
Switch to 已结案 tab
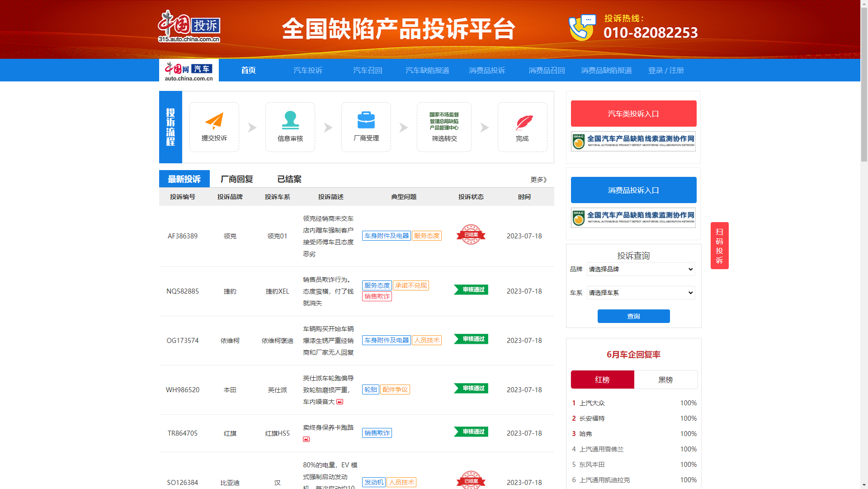tap(289, 179)
